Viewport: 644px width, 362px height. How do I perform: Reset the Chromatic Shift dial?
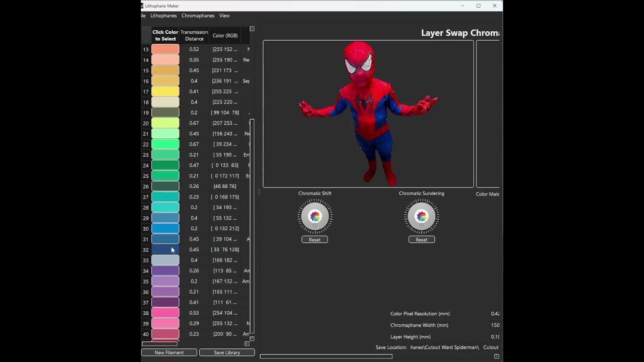[x=314, y=240]
